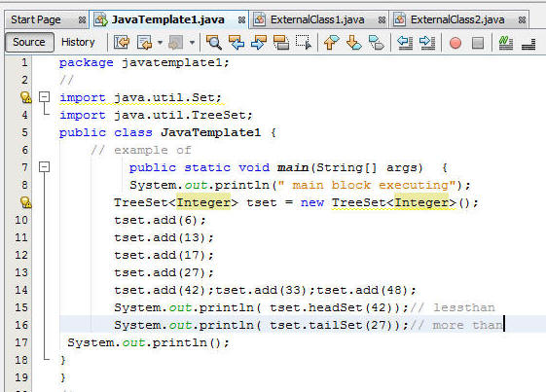Jump to Previous Bookmark icon
Viewport: 546px width, 392px height.
331,43
